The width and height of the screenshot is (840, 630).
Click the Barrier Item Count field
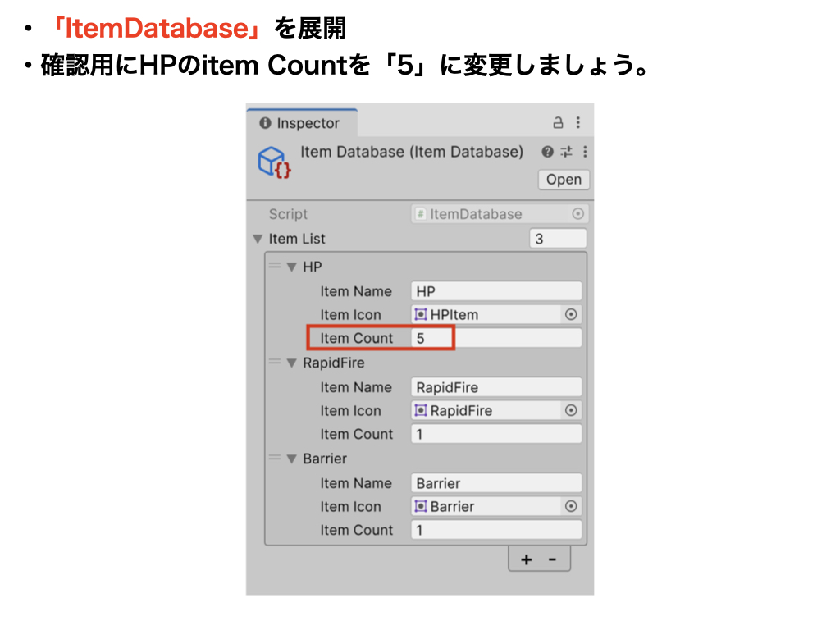tap(496, 530)
